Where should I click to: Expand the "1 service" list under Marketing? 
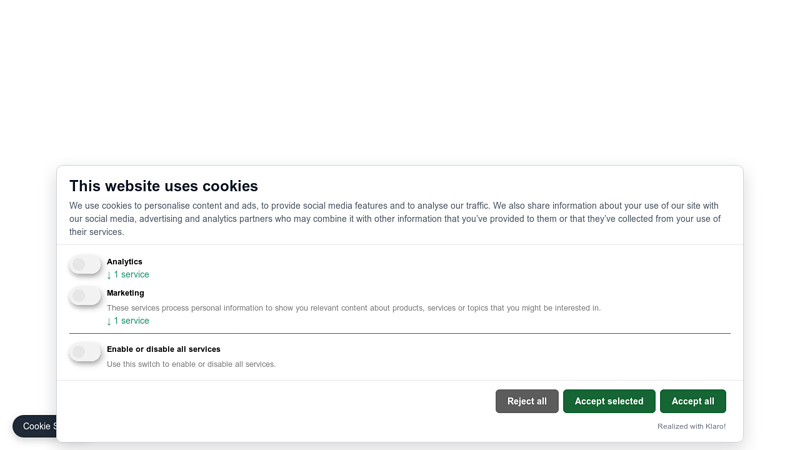pos(131,321)
